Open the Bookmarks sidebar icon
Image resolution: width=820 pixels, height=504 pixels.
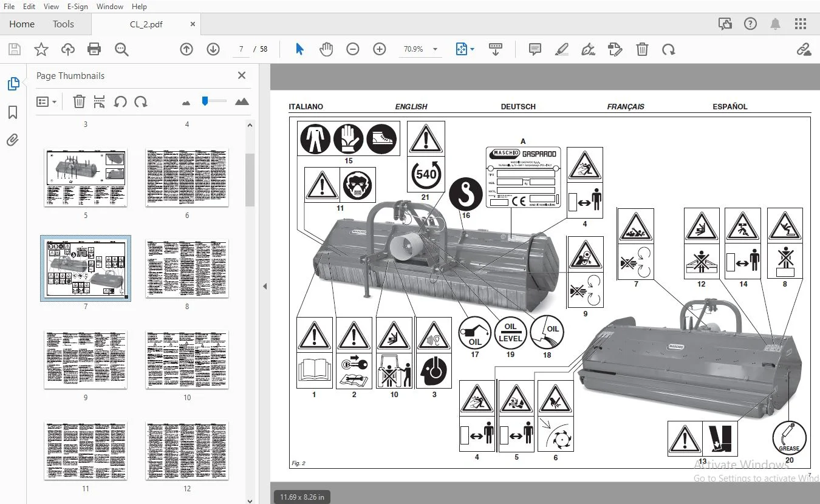[13, 112]
